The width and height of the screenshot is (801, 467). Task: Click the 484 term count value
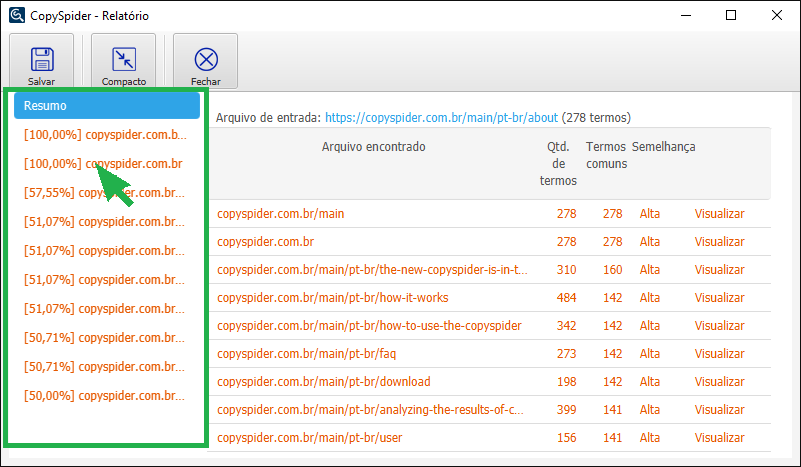567,298
